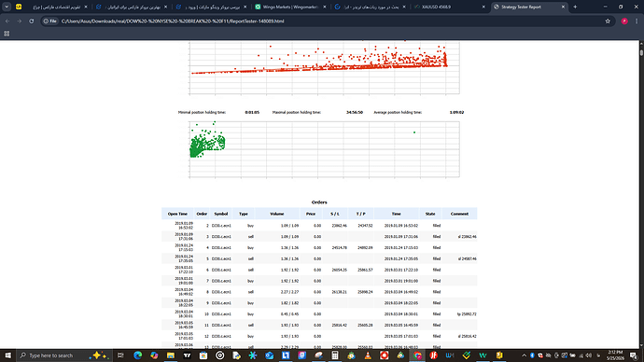
Task: Open the volume control in system tray
Action: click(589, 355)
